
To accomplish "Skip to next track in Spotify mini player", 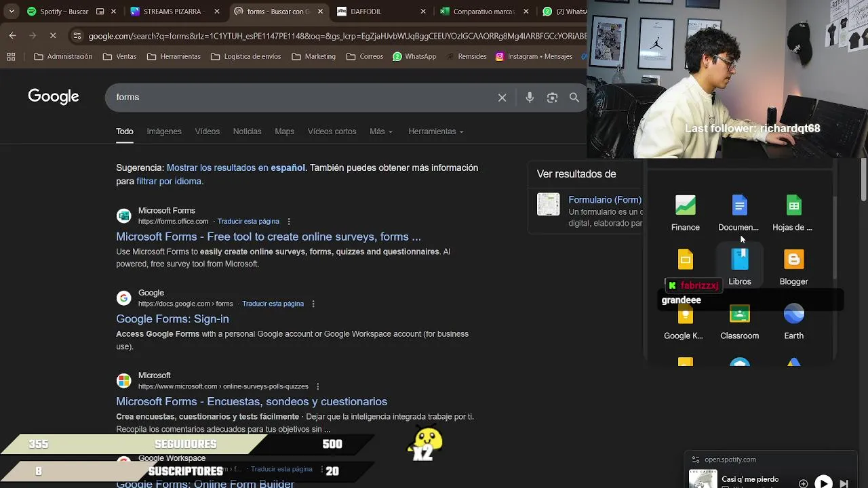I will (x=844, y=483).
